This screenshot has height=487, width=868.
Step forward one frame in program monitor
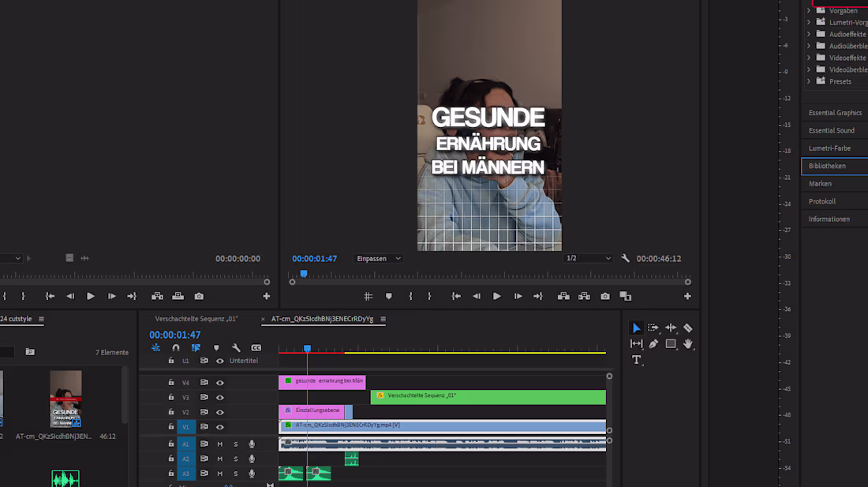click(518, 297)
